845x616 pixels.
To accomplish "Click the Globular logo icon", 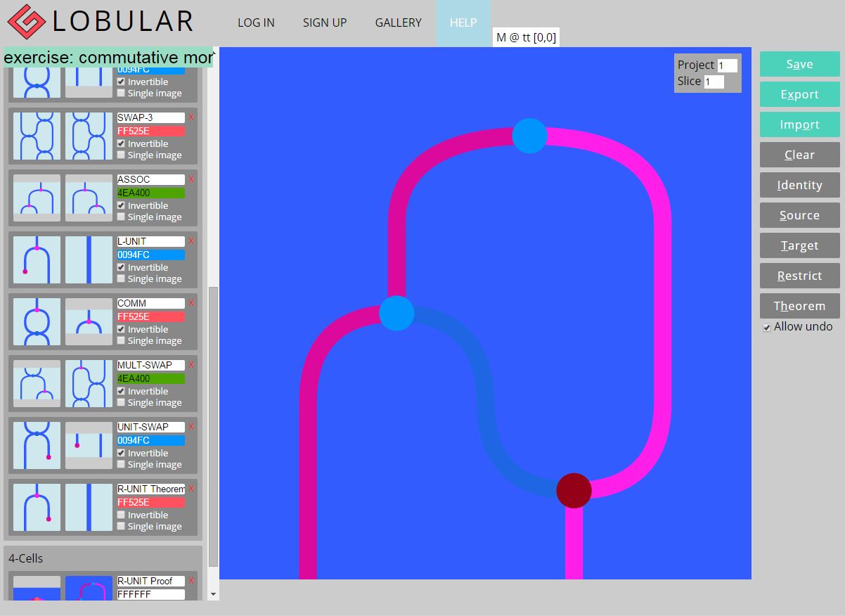I will coord(26,22).
